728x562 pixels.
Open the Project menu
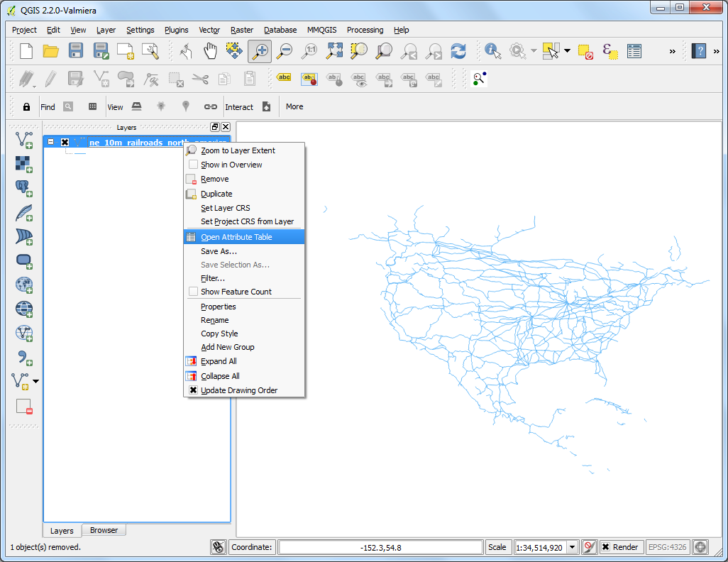tap(24, 30)
